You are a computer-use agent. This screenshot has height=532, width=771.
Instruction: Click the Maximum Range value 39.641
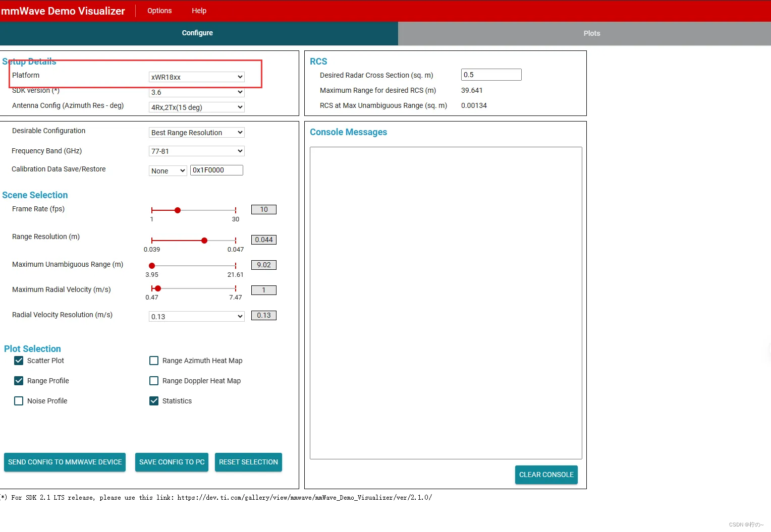click(x=472, y=90)
